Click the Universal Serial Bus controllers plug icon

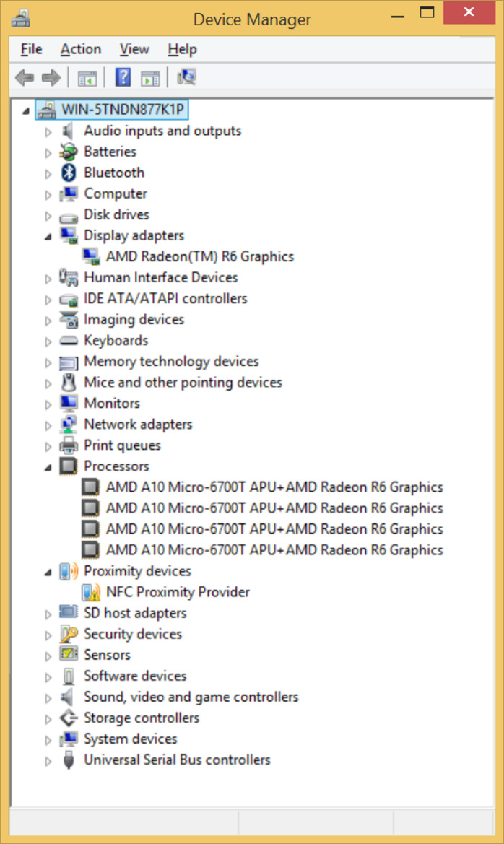click(x=69, y=760)
